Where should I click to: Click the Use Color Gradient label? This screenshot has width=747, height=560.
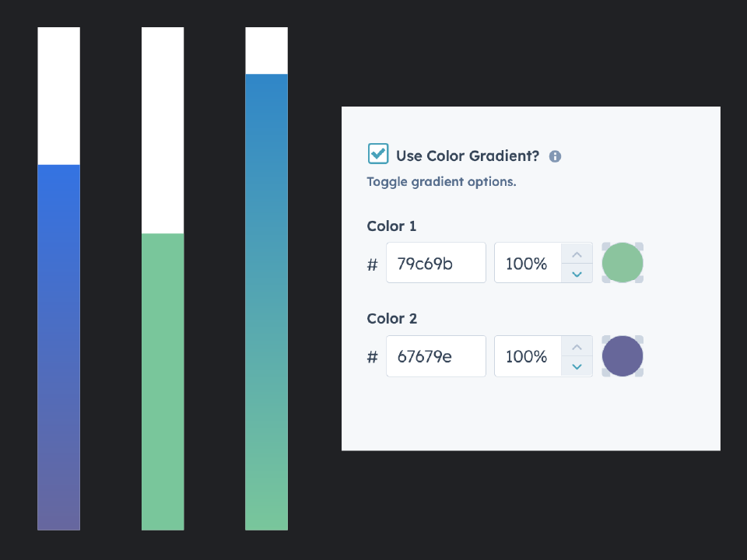(x=465, y=156)
